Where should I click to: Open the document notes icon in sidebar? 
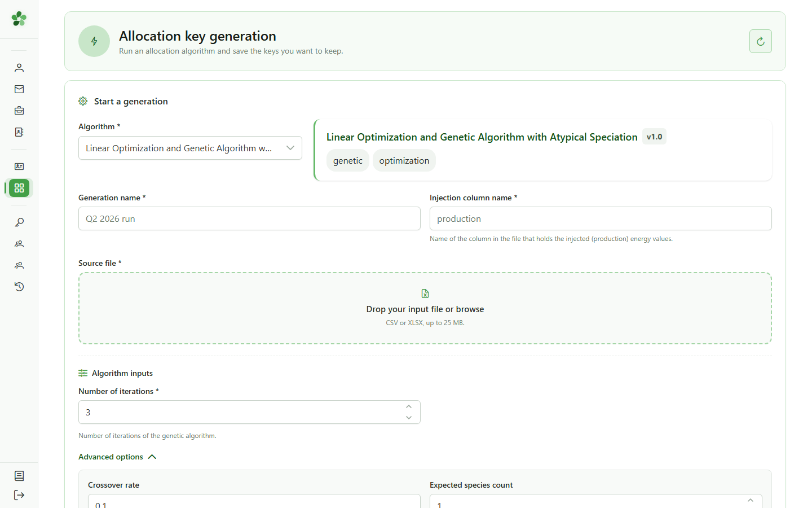point(19,476)
